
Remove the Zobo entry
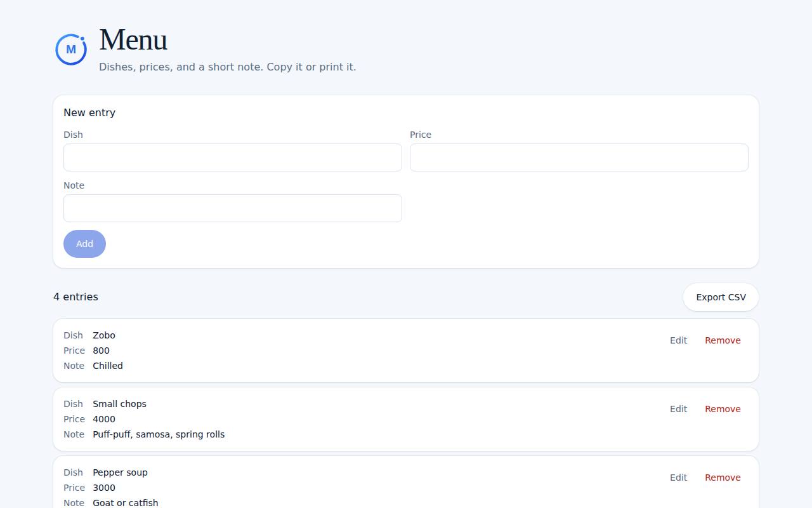[723, 340]
